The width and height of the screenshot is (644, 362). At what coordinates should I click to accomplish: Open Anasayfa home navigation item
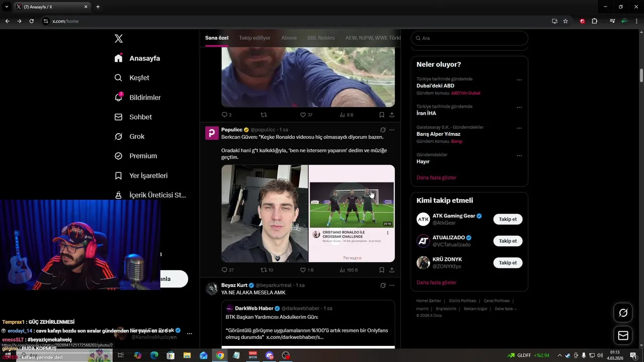(137, 58)
